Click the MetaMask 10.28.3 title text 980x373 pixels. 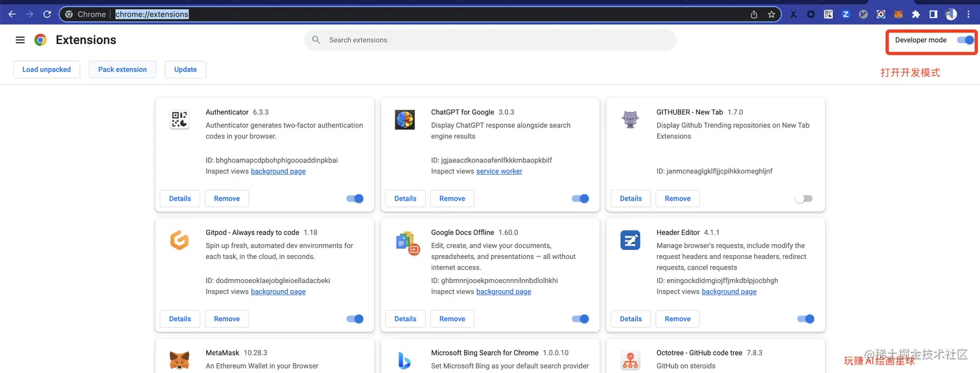click(x=237, y=353)
